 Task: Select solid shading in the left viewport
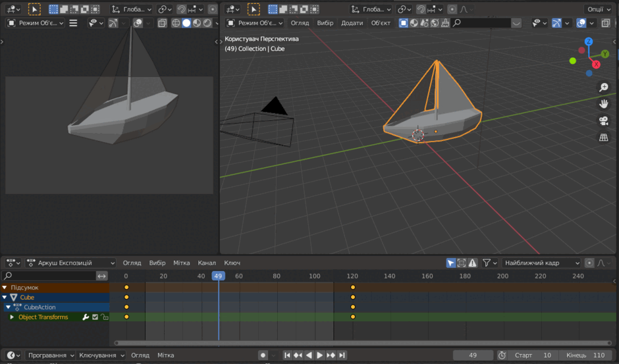[186, 23]
